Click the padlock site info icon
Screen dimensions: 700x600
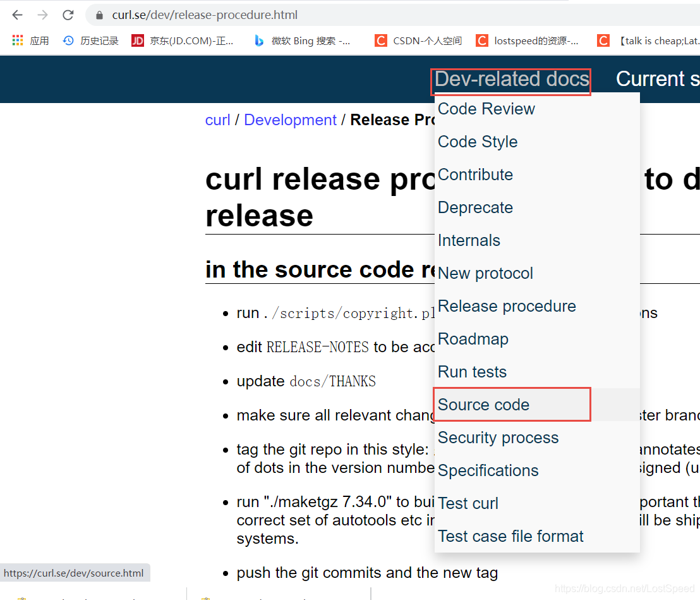pos(100,15)
